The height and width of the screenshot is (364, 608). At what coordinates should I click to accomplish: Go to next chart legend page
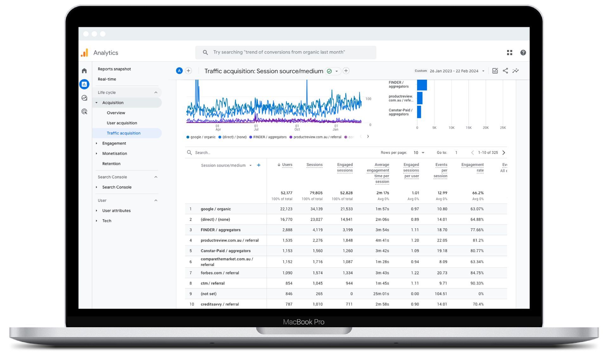pos(368,137)
